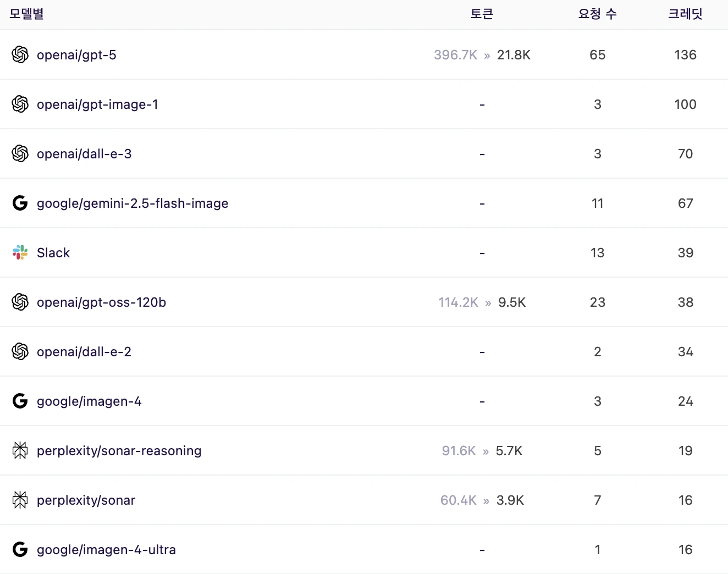
Task: Click the Google logo beside google/imagen-4-ultra
Action: (x=20, y=549)
